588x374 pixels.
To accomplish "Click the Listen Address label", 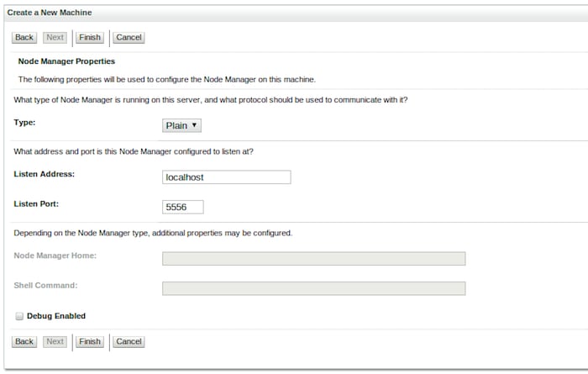I will [x=45, y=174].
